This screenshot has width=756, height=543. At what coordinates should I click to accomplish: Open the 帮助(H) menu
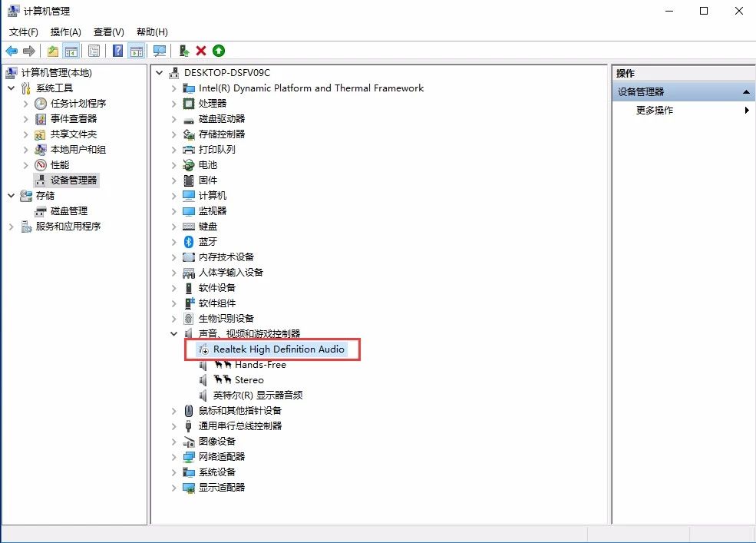(x=152, y=31)
